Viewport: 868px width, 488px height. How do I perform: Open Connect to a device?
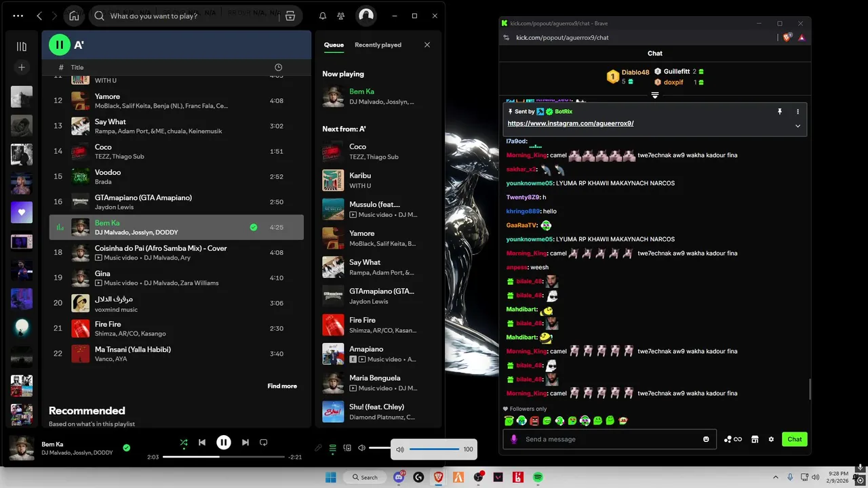click(347, 448)
